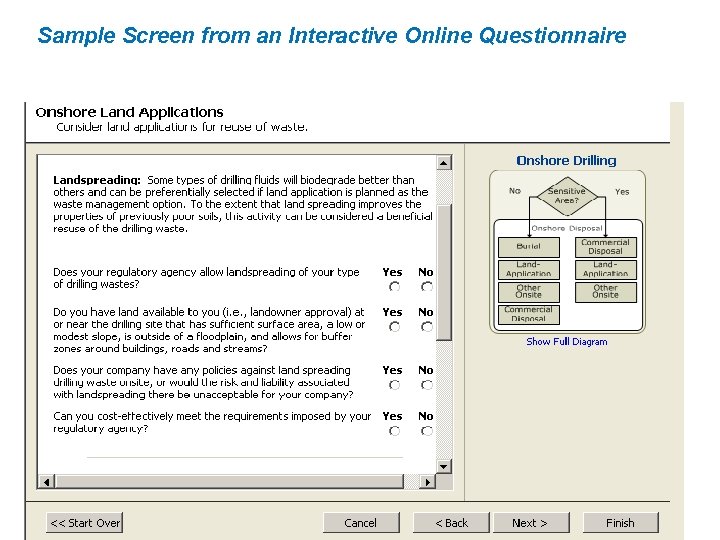Click Land-Application box under No branch

click(529, 270)
